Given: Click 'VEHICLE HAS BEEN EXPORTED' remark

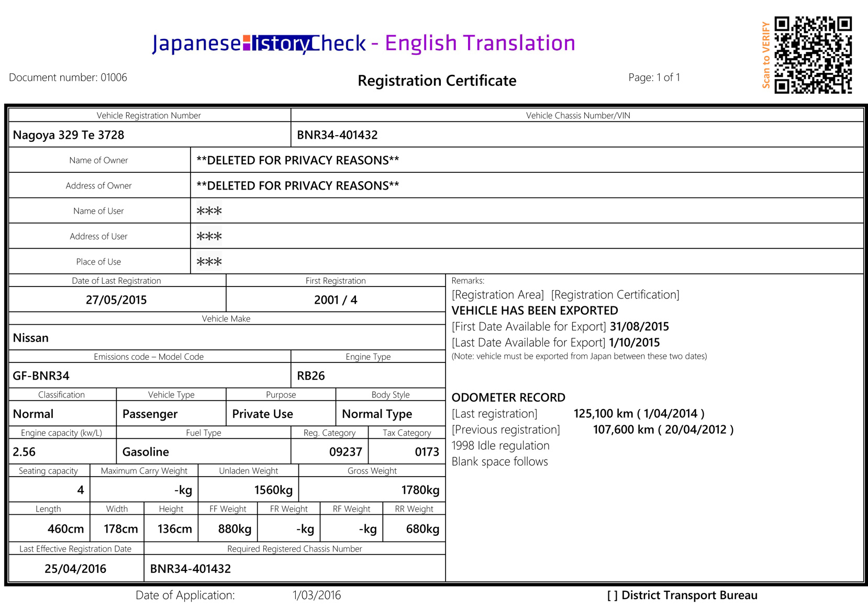Looking at the screenshot, I should [x=535, y=311].
